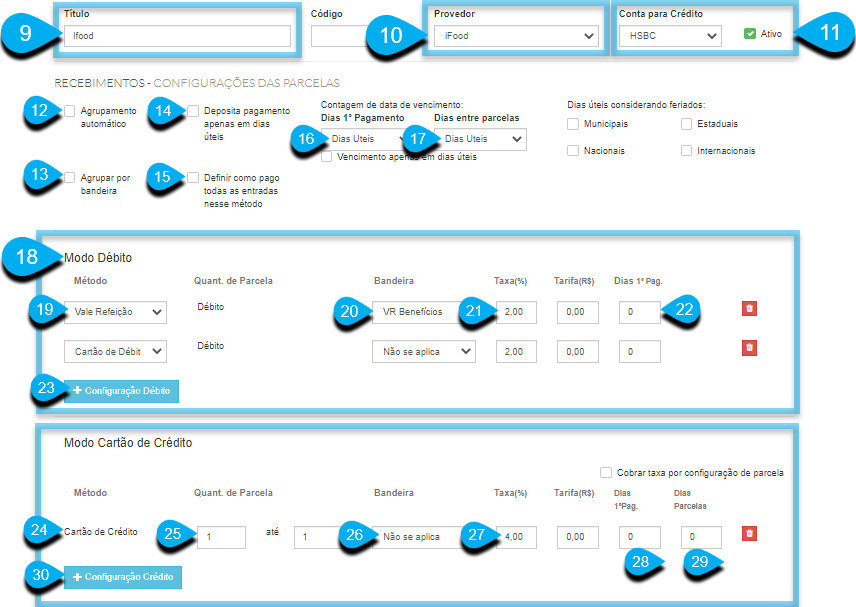Open the Conta para Crédito HSBC dropdown
This screenshot has width=856, height=607.
(x=670, y=36)
